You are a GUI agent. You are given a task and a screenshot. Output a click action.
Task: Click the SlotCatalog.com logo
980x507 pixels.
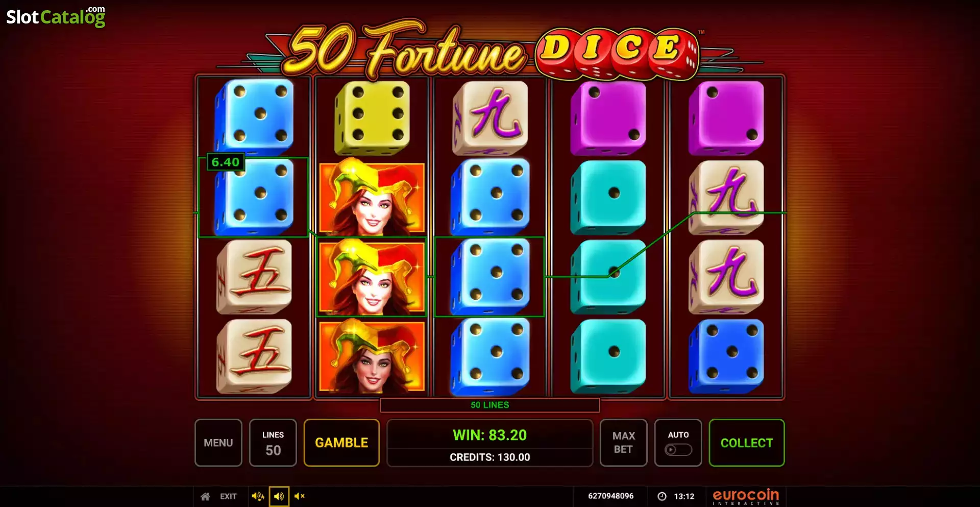56,16
